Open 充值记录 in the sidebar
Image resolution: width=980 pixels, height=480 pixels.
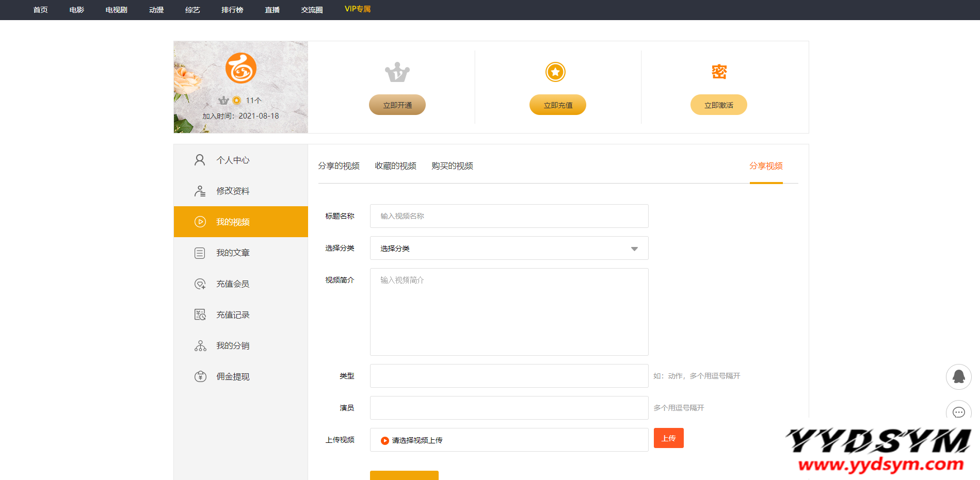pyautogui.click(x=233, y=315)
